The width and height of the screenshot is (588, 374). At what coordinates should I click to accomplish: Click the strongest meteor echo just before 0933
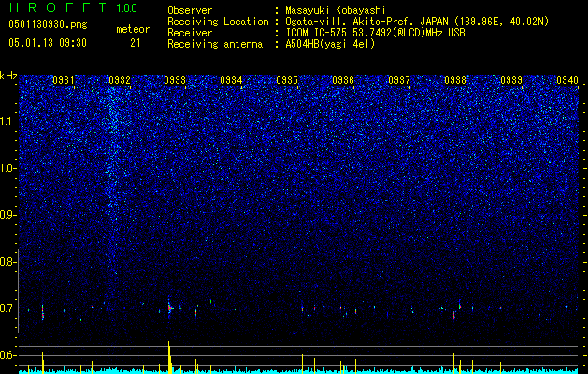coord(169,309)
